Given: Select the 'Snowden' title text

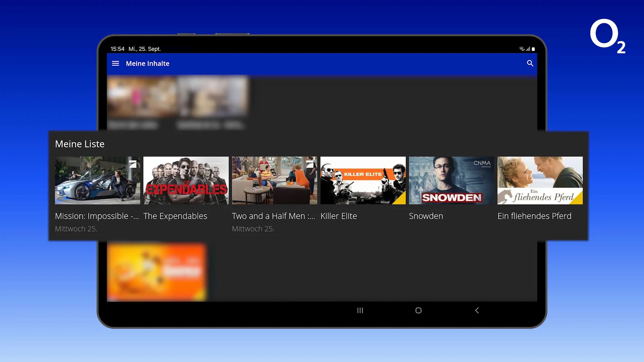Looking at the screenshot, I should click(426, 216).
